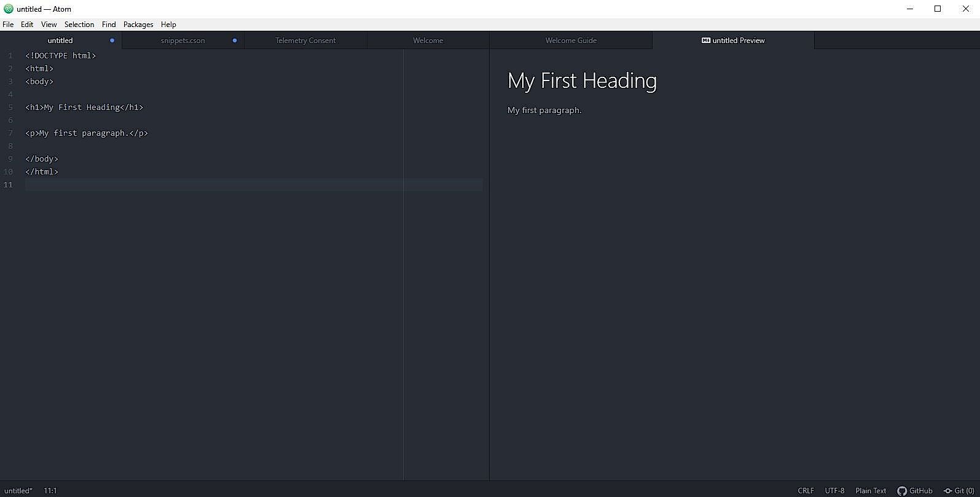Click the GitHub octocat icon in the status bar
The width and height of the screenshot is (980, 497).
pos(902,491)
